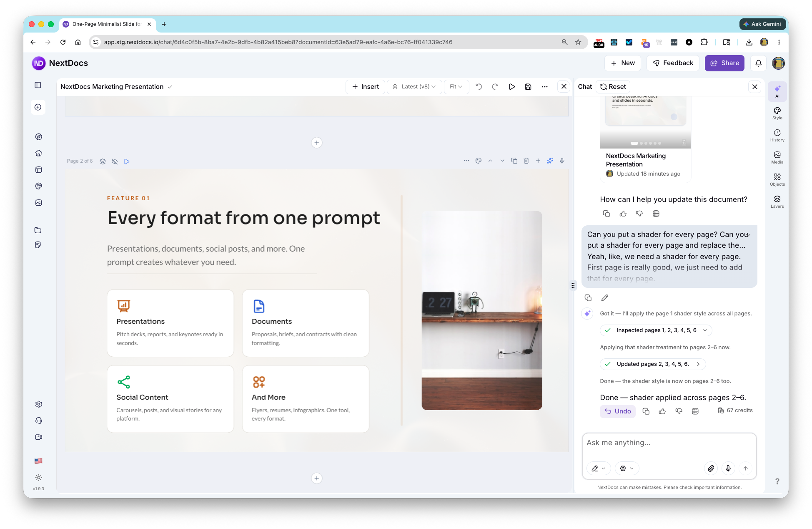This screenshot has height=529, width=812.
Task: Open the notes icon below the folder icon
Action: coord(38,245)
